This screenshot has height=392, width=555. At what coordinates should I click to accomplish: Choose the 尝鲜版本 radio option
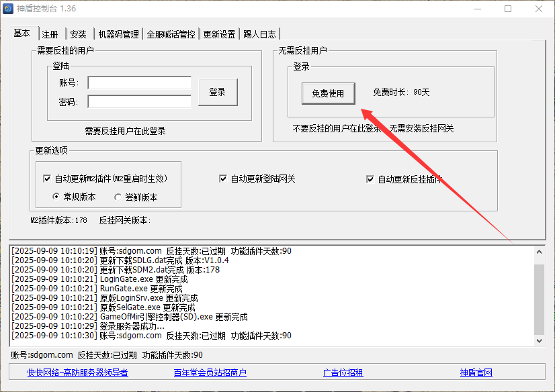tap(118, 197)
